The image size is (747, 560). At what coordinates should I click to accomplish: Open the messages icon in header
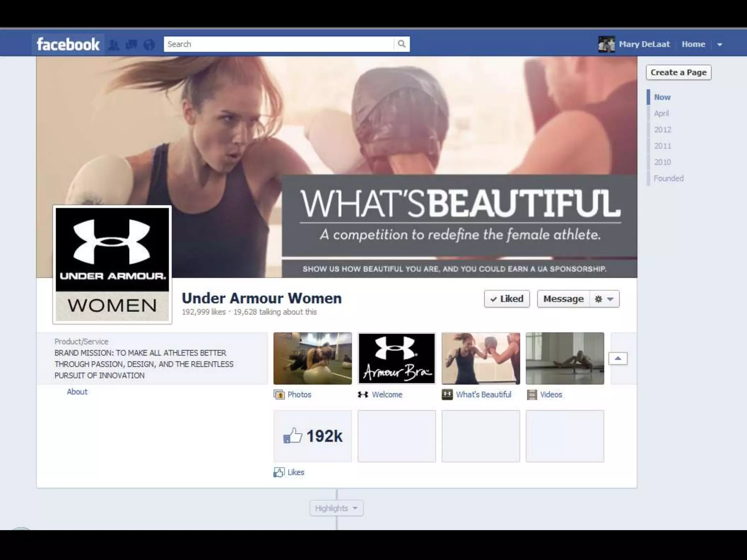(x=131, y=45)
